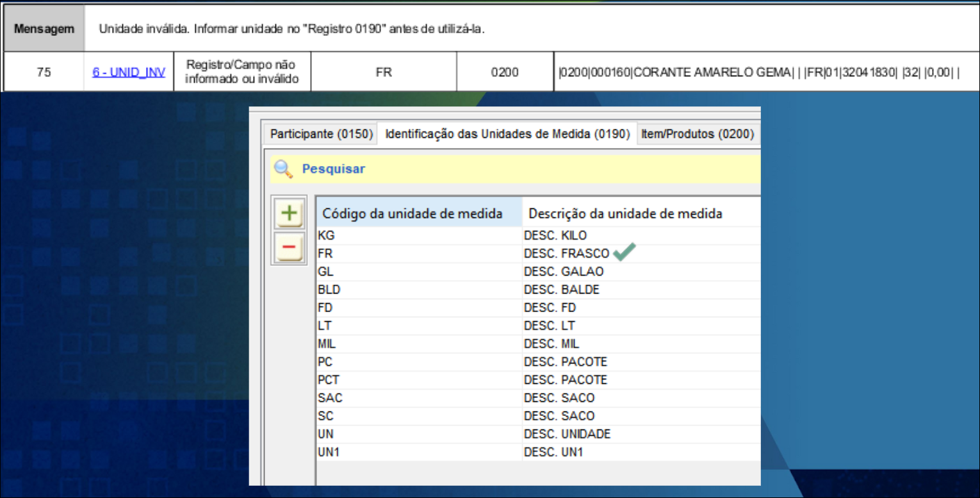
Task: Click the DESC. FD description cell
Action: coord(641,308)
